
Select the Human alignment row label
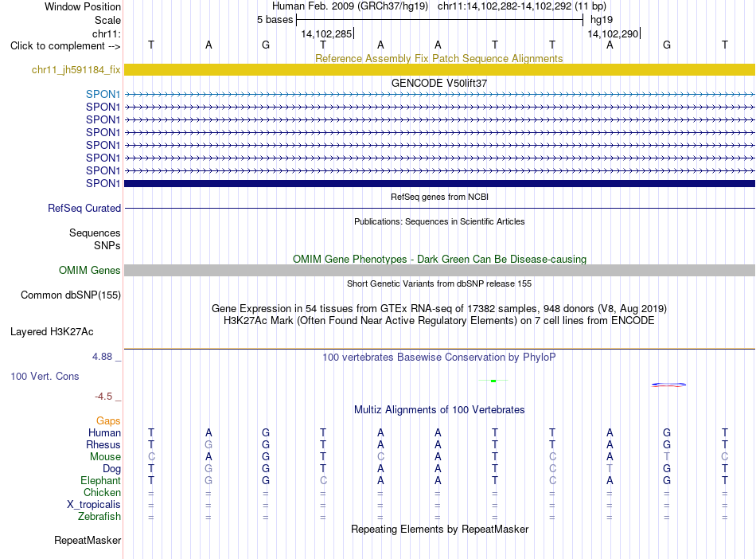[104, 432]
